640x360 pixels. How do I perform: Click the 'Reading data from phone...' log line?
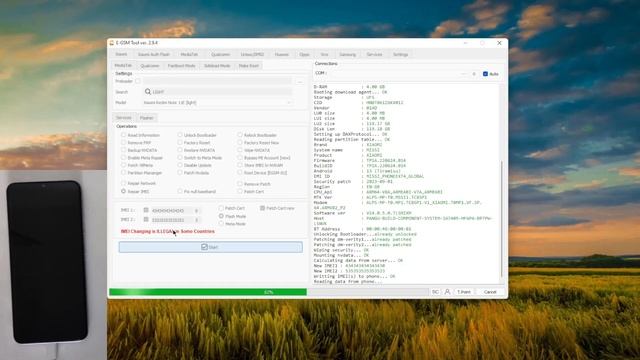[x=348, y=282]
